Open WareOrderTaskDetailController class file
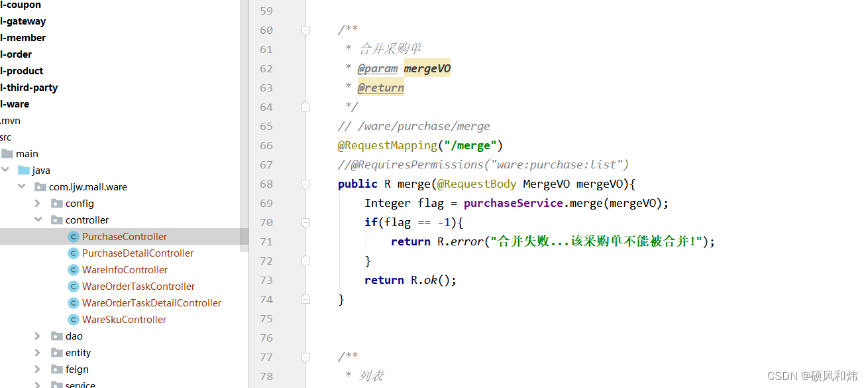This screenshot has height=388, width=868. (x=152, y=303)
